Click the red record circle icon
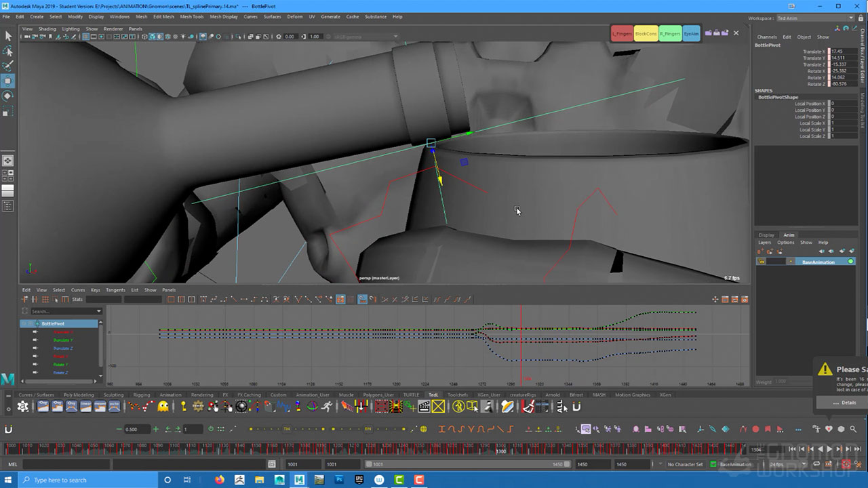868x488 pixels. 755,429
